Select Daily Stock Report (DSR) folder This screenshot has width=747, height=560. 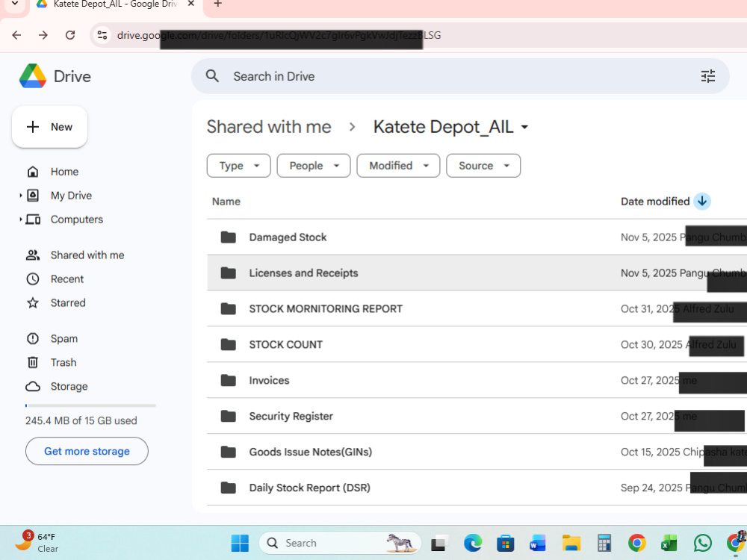point(477,487)
